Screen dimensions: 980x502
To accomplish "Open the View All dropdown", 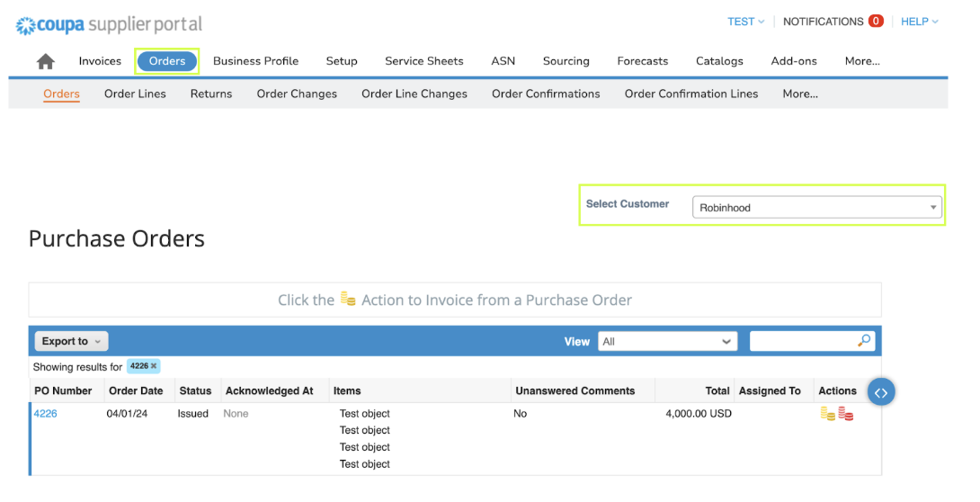I will point(667,341).
